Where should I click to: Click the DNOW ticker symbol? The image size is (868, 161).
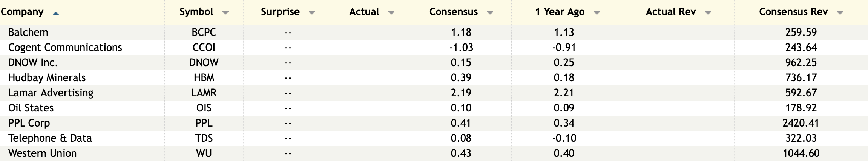204,63
